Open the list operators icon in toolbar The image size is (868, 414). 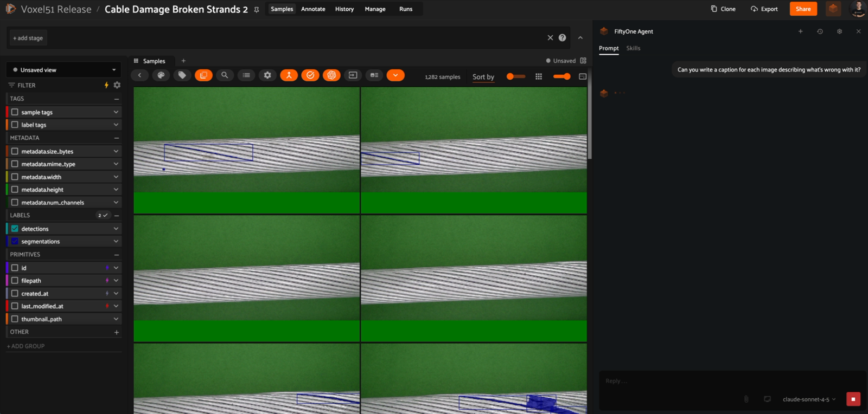coord(246,75)
